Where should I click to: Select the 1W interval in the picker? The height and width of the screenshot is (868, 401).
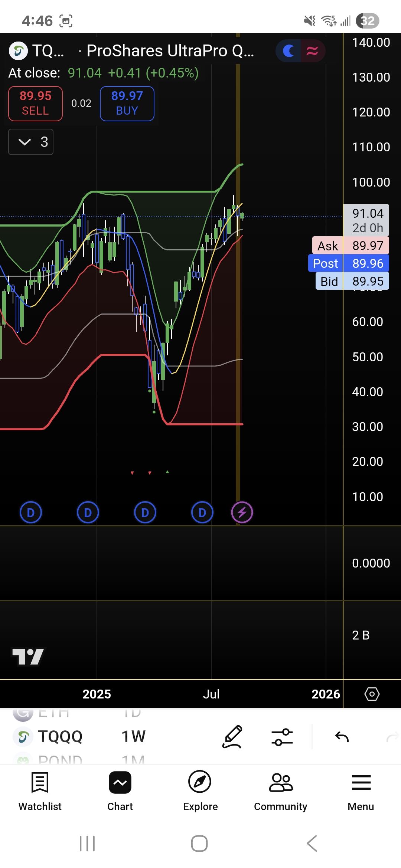pyautogui.click(x=133, y=736)
